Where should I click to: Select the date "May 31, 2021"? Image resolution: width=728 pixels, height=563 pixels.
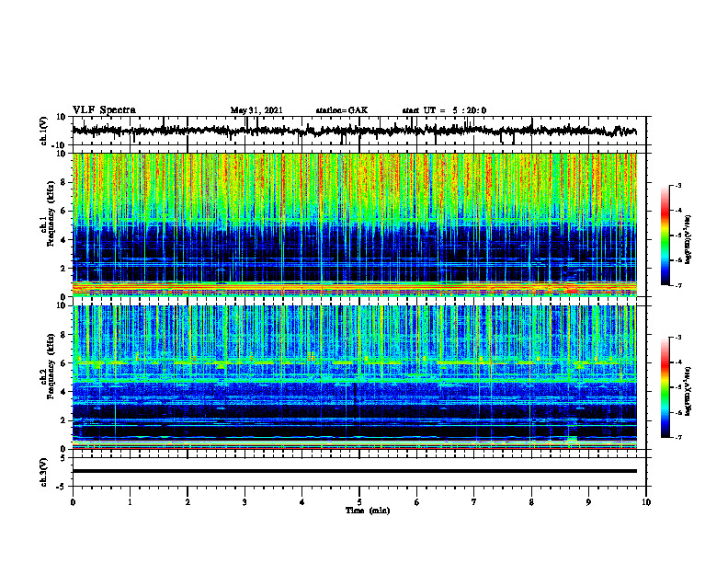pyautogui.click(x=256, y=110)
